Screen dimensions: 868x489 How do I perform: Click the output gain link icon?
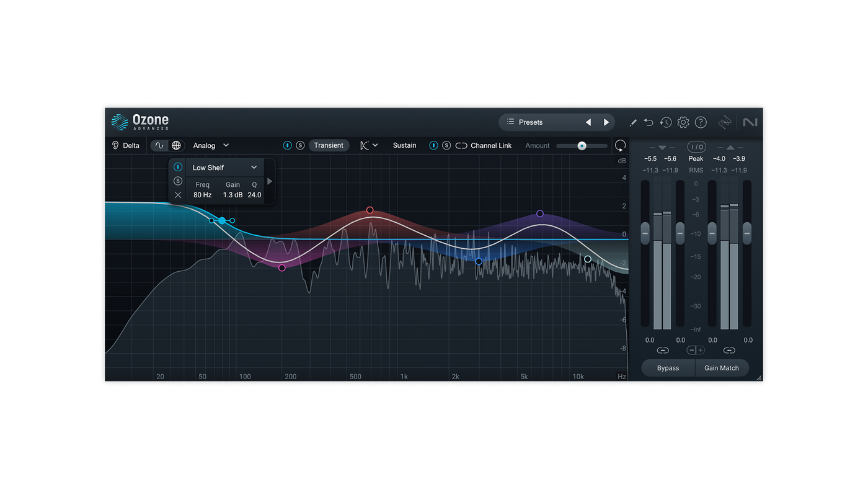729,350
